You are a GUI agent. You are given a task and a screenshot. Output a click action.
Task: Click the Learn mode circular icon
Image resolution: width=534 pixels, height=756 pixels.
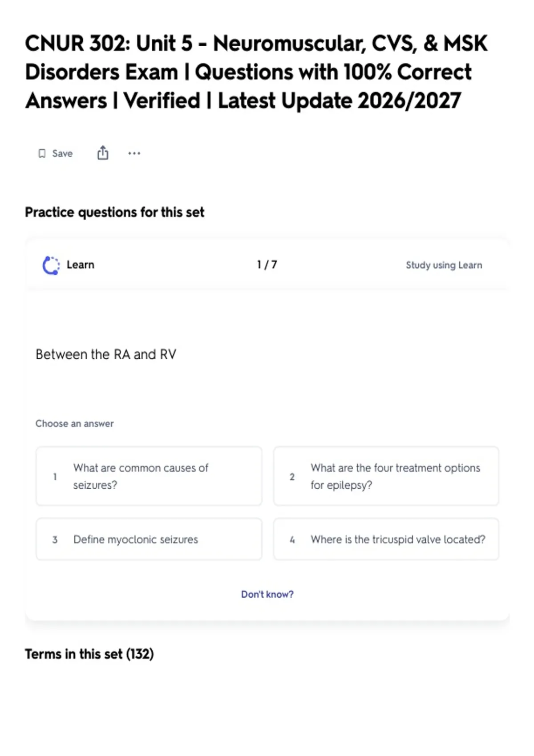tap(51, 265)
